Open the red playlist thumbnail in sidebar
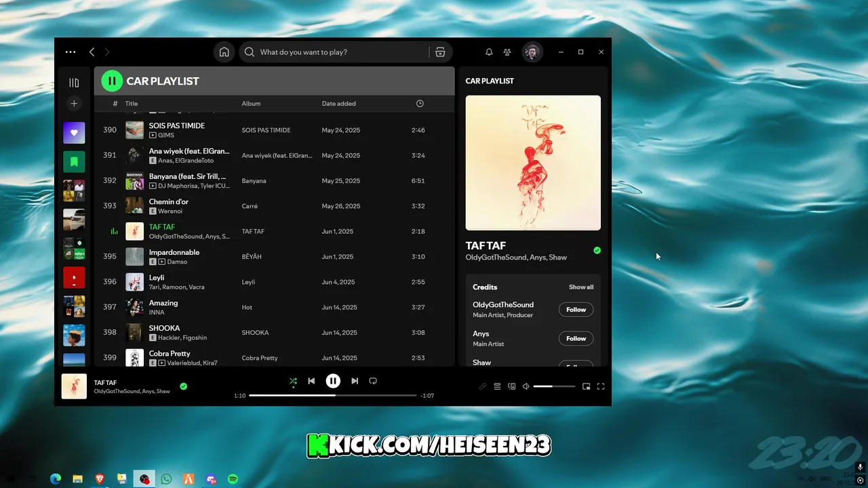 pyautogui.click(x=74, y=277)
